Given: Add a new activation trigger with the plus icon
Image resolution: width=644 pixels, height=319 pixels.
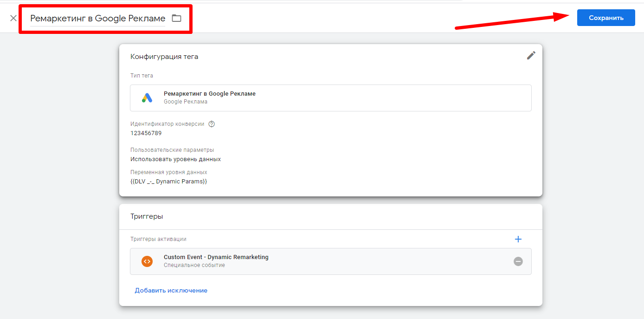Looking at the screenshot, I should (518, 239).
